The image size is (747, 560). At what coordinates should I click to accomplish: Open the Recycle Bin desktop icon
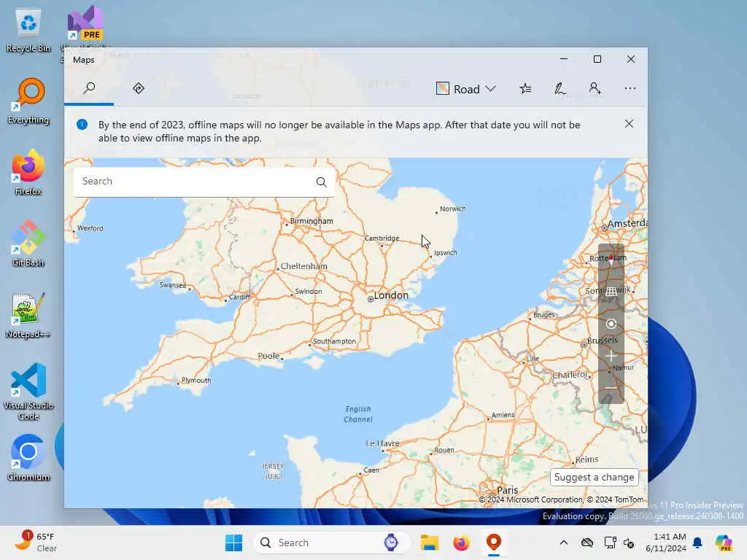pyautogui.click(x=28, y=31)
